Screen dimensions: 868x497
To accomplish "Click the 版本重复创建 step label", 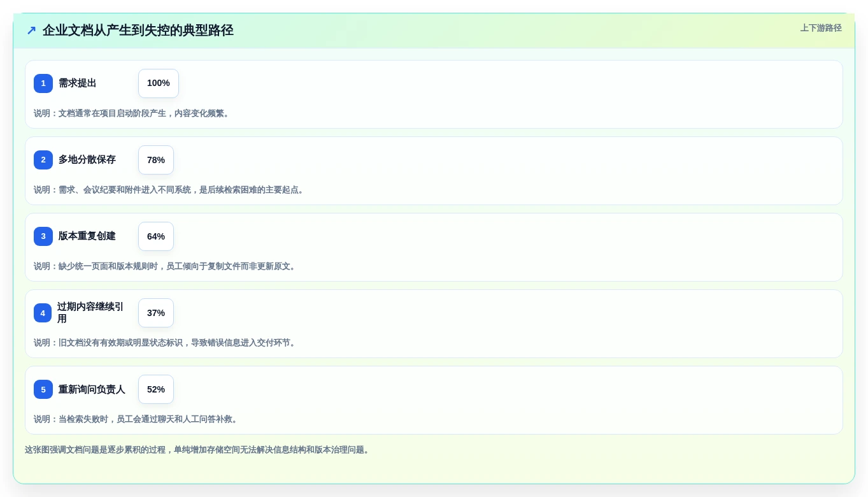I will point(87,236).
